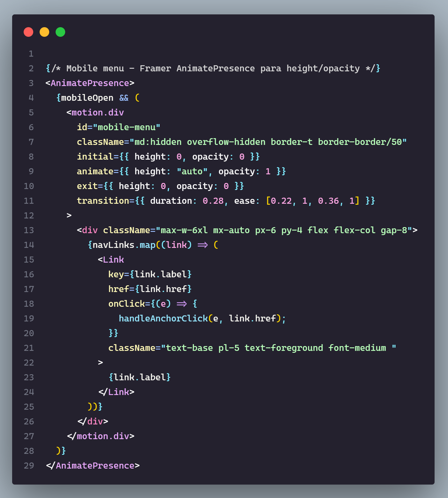448x498 pixels.
Task: Click the "auto" height value
Action: (x=192, y=171)
